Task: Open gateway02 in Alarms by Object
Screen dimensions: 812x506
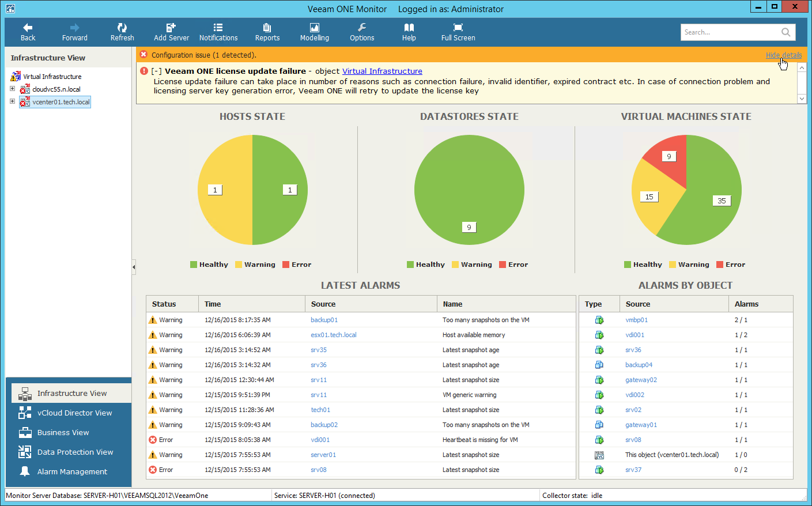Action: point(641,380)
